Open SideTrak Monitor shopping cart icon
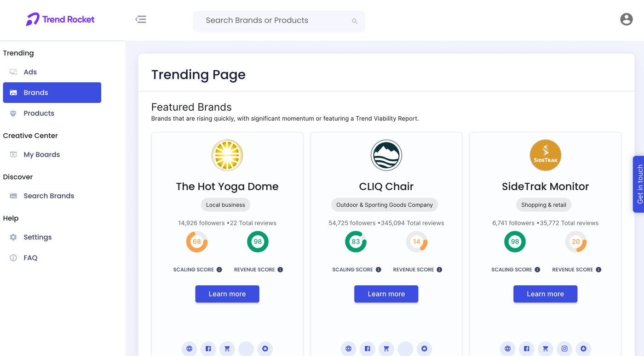 coord(546,349)
